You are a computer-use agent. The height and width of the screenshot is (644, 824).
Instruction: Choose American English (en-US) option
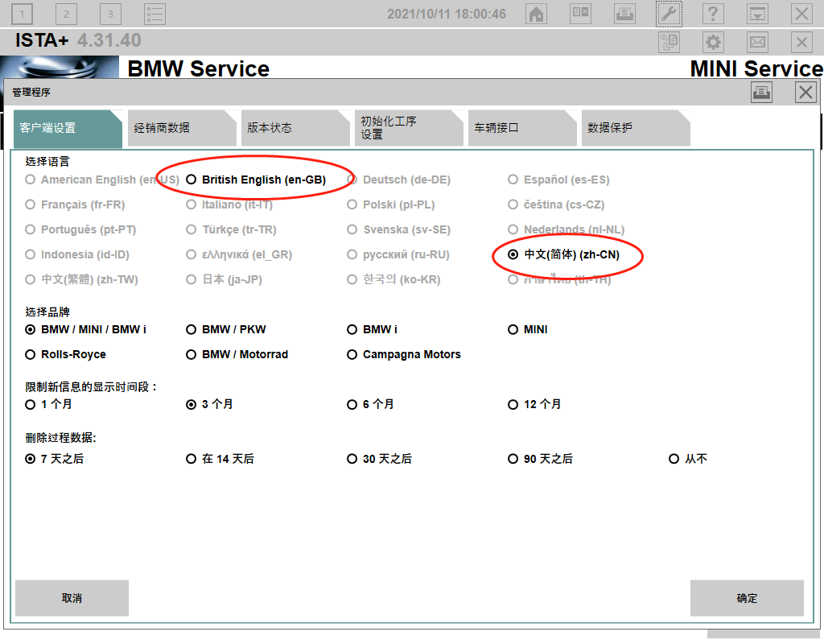click(x=102, y=180)
